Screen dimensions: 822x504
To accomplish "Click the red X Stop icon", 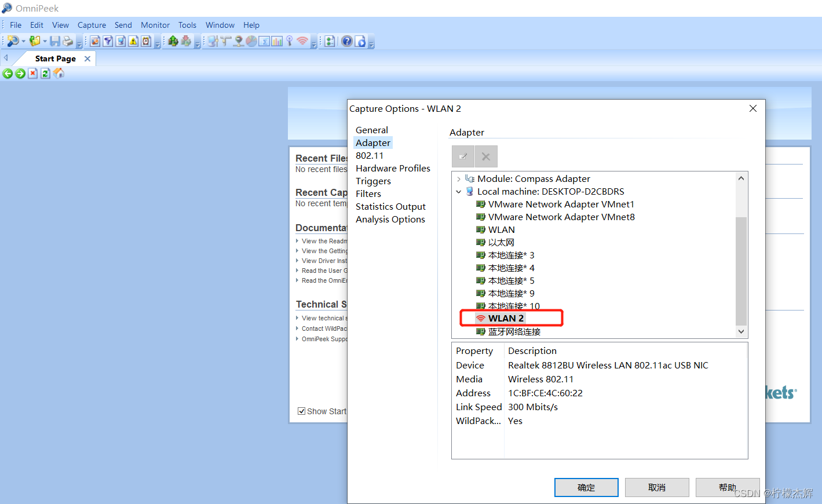I will (33, 74).
